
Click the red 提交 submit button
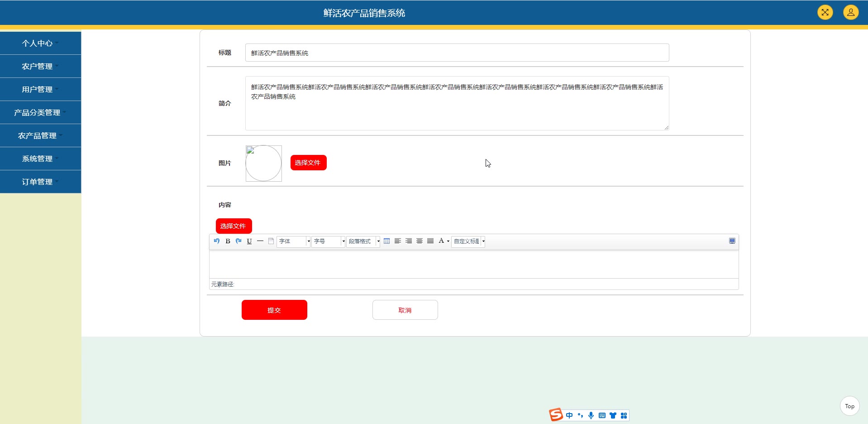click(274, 310)
